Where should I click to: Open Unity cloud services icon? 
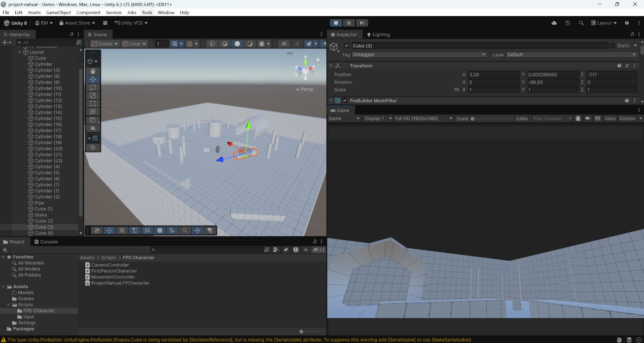(x=554, y=23)
